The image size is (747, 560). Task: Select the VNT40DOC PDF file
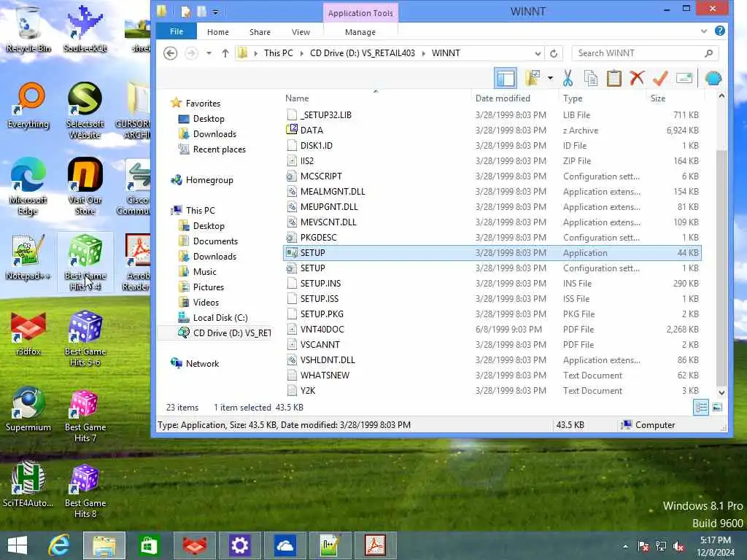click(492, 330)
